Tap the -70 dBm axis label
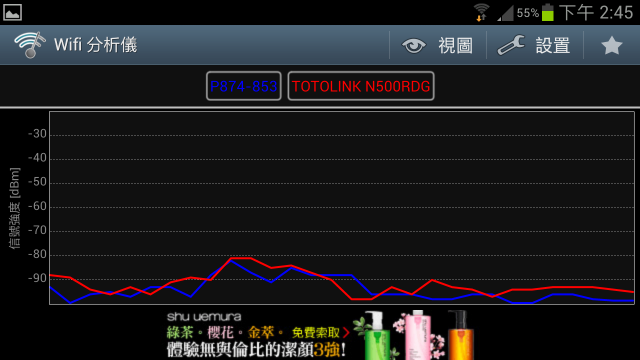Image resolution: width=640 pixels, height=360 pixels. (37, 230)
